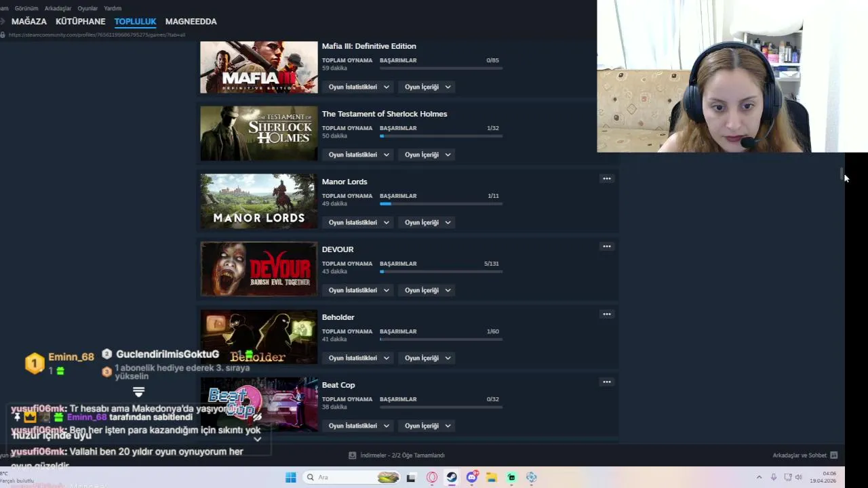Click the DEVOUR cover thumbnail
Screen dimensions: 868x488
[x=259, y=269]
